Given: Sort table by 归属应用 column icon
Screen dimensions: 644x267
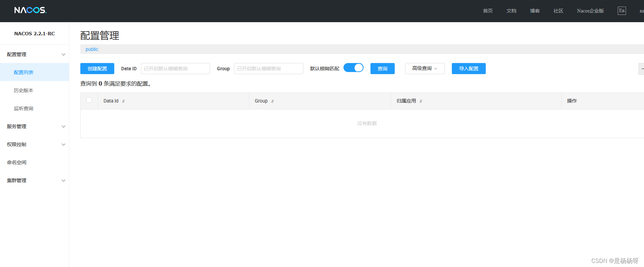Looking at the screenshot, I should [421, 101].
